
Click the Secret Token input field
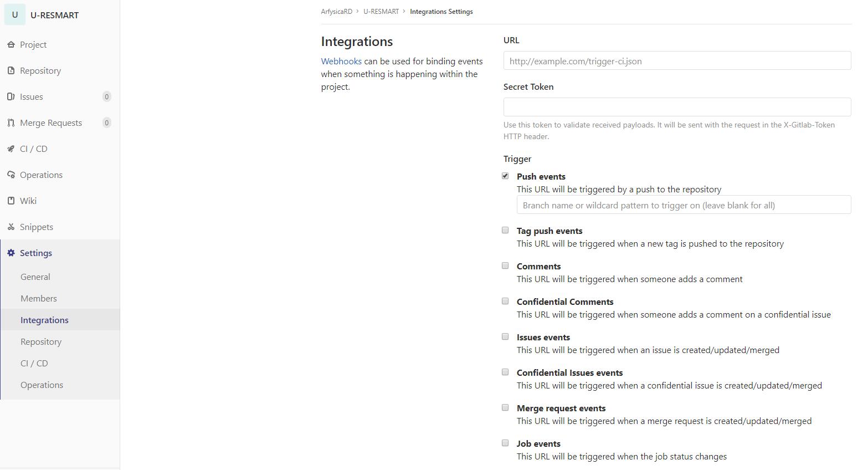677,108
